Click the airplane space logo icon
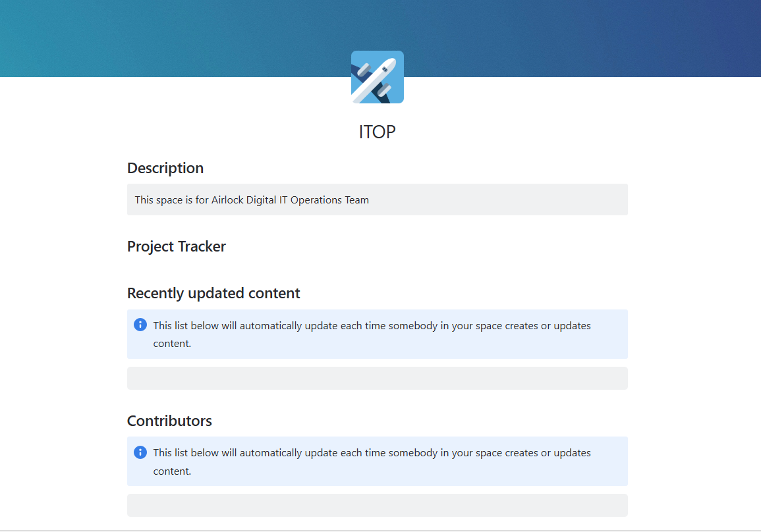 pos(377,77)
